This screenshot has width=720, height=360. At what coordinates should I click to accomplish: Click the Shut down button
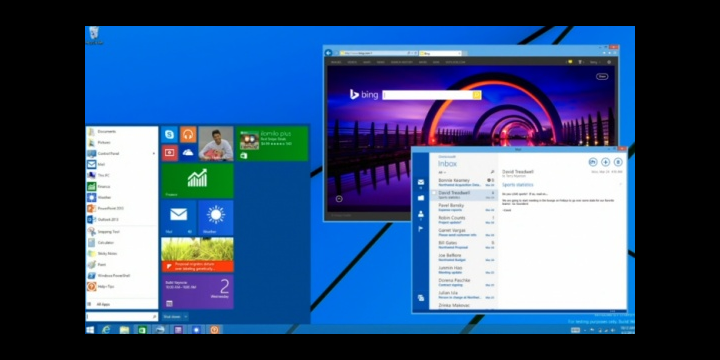pyautogui.click(x=172, y=317)
